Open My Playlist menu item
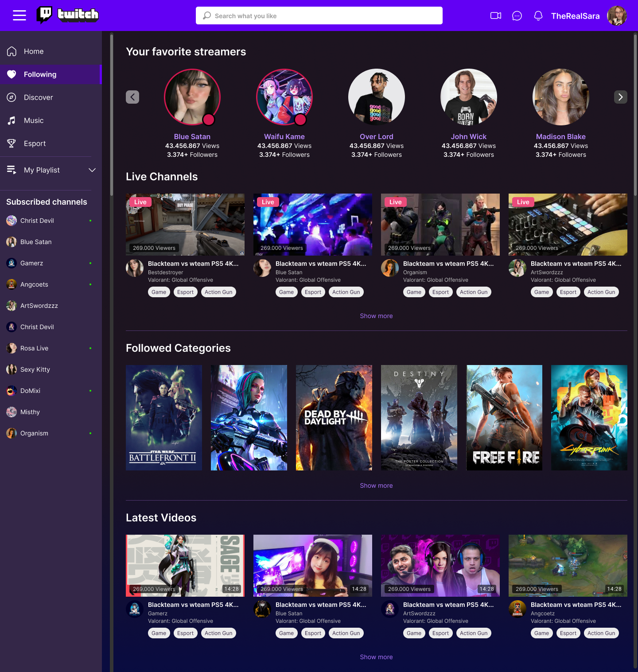Screen dimensions: 638x672 (51, 170)
